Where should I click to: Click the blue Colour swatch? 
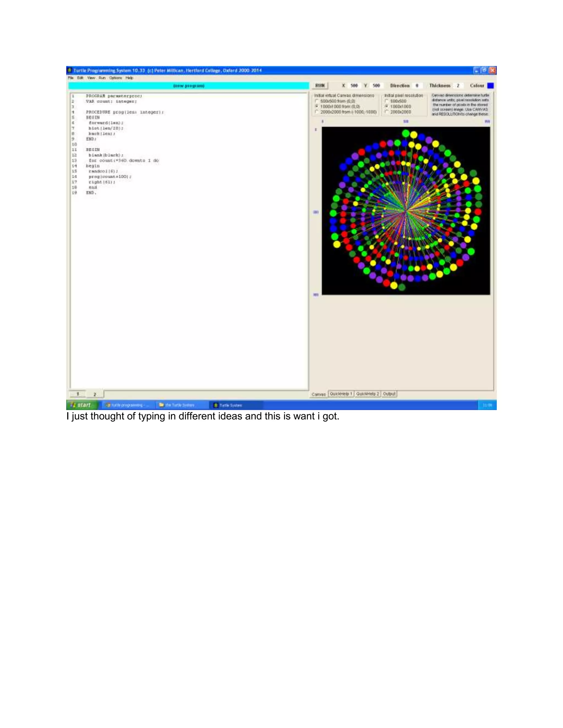[x=490, y=86]
